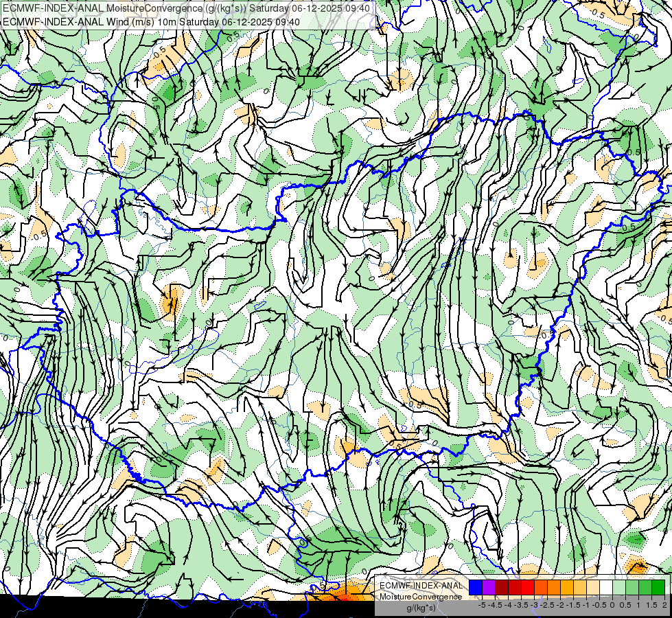Click the MoistureConvergence title line at top

coord(187,8)
